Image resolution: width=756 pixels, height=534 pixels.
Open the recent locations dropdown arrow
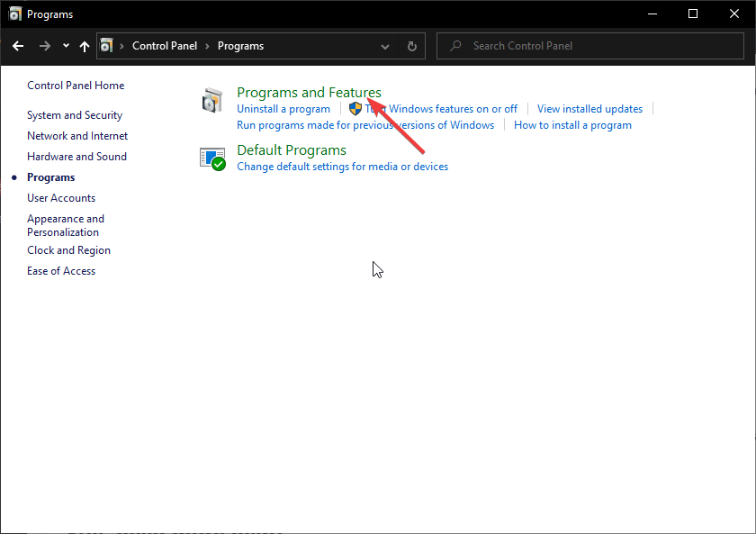(66, 46)
